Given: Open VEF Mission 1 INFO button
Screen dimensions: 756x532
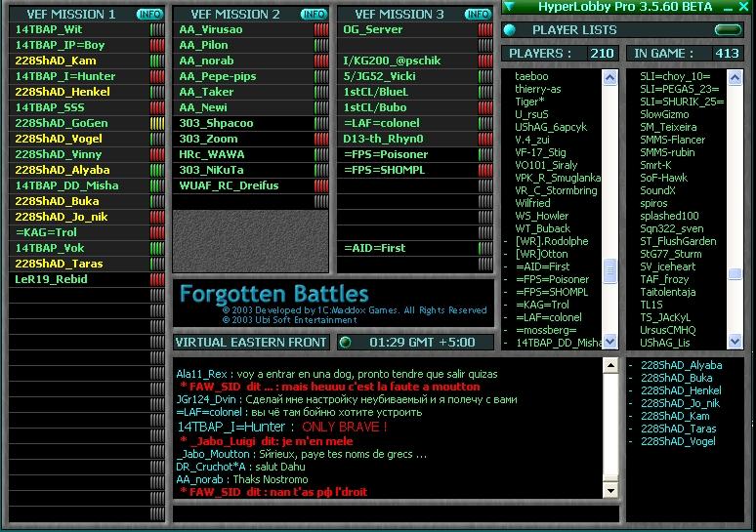Looking at the screenshot, I should 149,15.
